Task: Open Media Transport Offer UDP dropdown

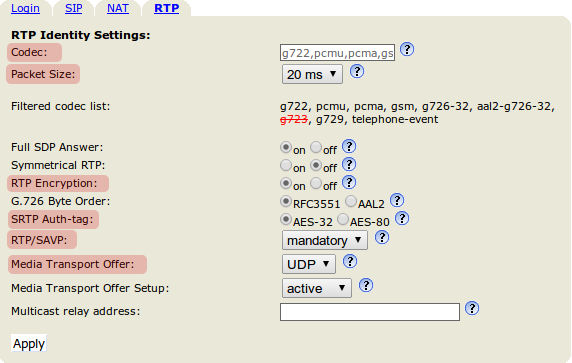Action: click(x=309, y=264)
